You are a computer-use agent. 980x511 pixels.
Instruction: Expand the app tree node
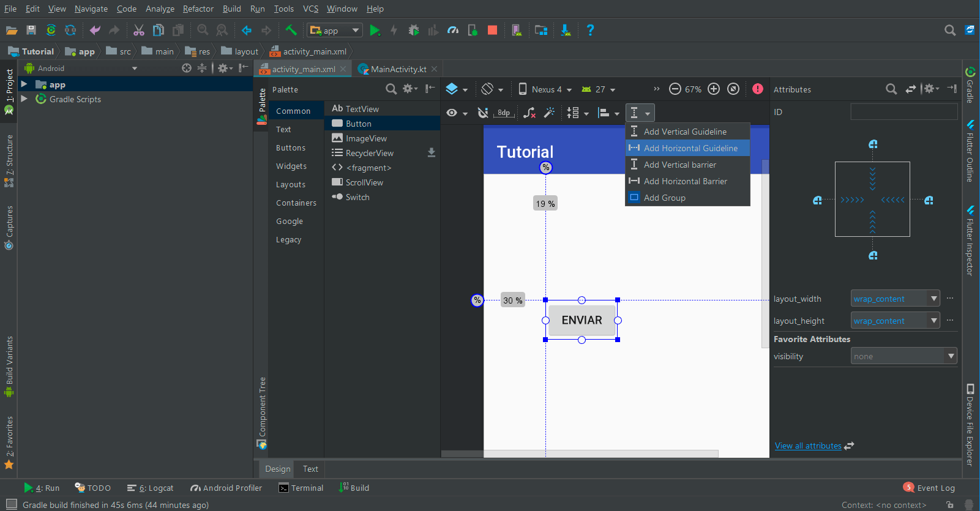24,84
